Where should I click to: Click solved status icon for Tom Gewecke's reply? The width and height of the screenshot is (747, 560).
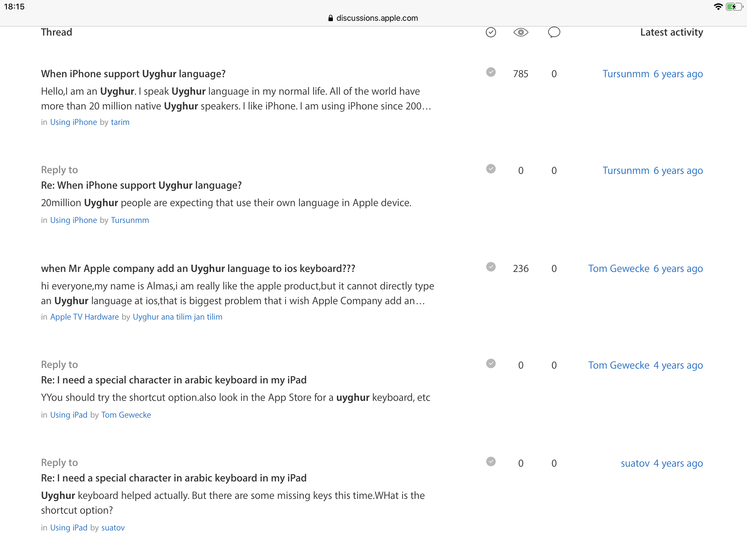[491, 364]
